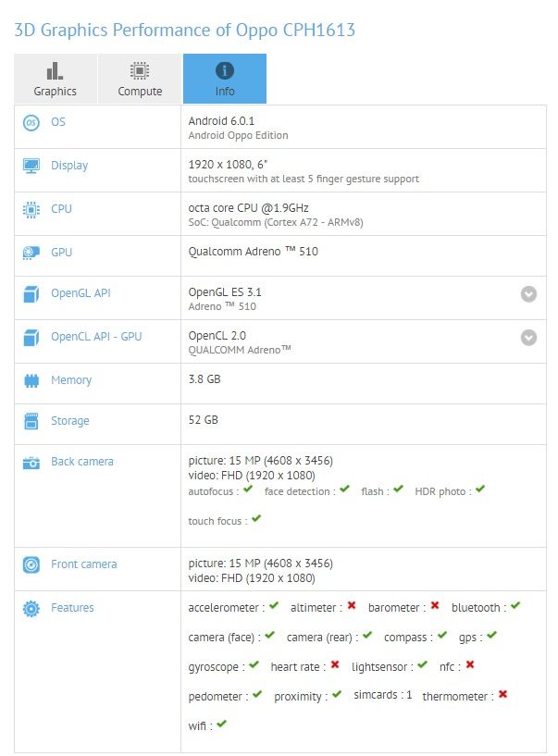
Task: Click the Front camera lens icon
Action: point(31,564)
